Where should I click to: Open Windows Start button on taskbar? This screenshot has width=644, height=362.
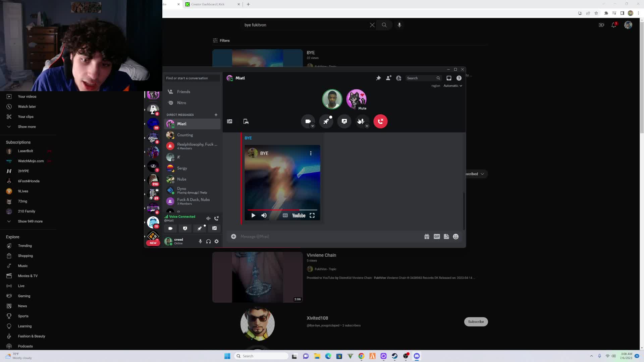[x=227, y=356]
